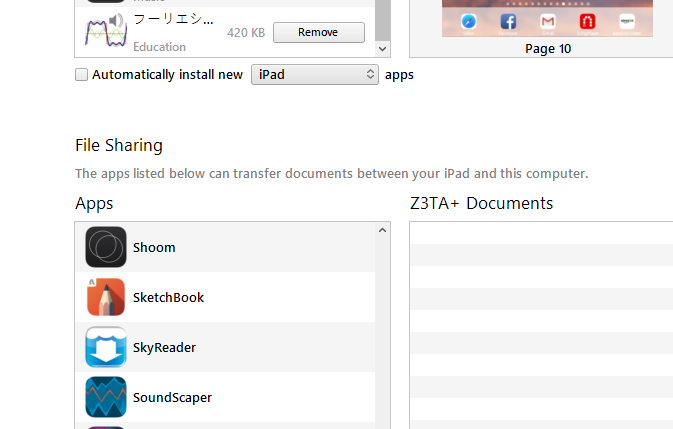Select the SoundScaper app icon

pyautogui.click(x=106, y=397)
